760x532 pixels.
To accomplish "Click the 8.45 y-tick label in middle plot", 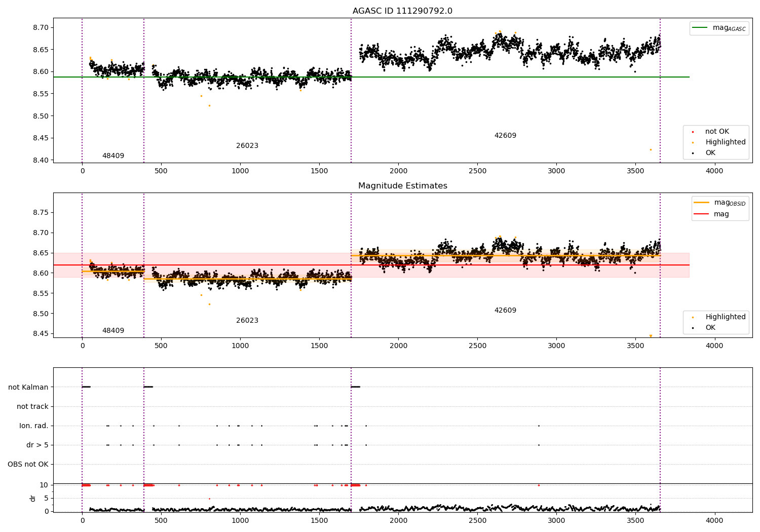I will pos(40,334).
